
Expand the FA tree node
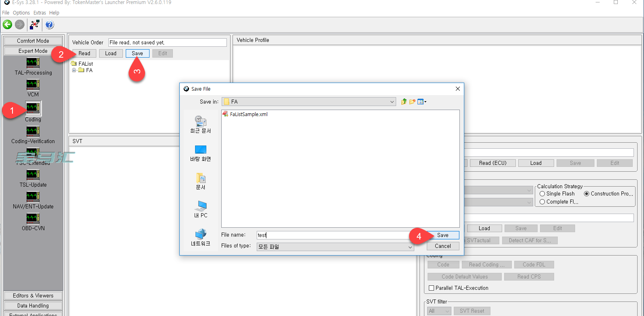click(x=74, y=71)
